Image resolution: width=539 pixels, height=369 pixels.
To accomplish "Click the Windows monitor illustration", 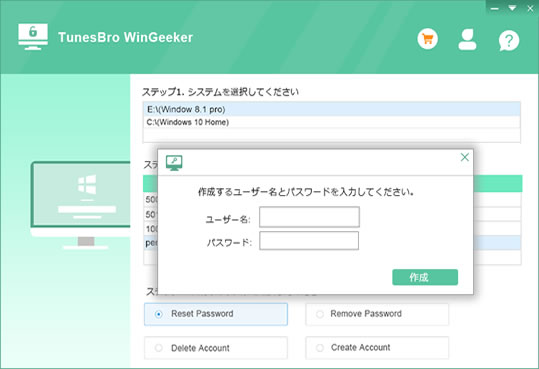I will tap(81, 205).
